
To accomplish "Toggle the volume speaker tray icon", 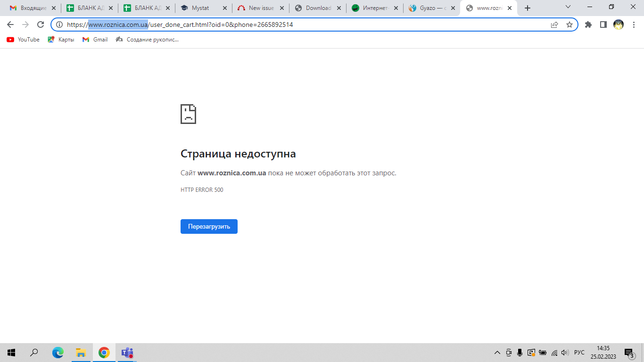I will [x=565, y=353].
